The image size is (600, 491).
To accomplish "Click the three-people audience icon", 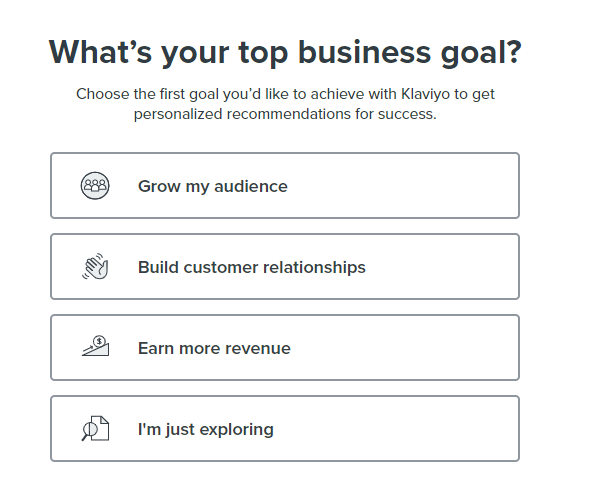I will tap(95, 186).
